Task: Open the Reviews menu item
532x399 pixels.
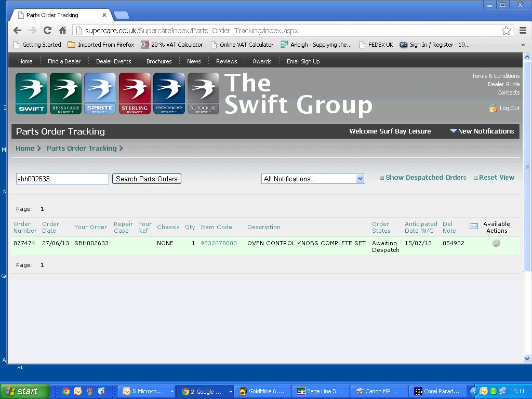Action: coord(227,61)
